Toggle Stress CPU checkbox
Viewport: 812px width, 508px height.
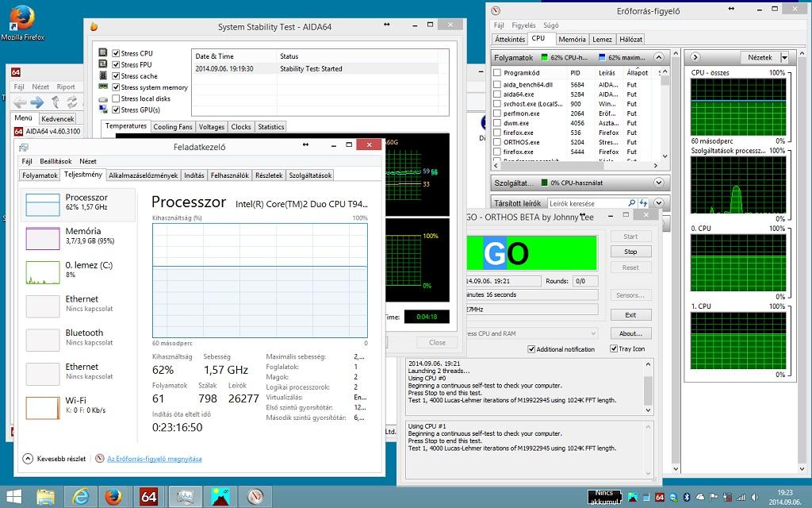[x=116, y=53]
